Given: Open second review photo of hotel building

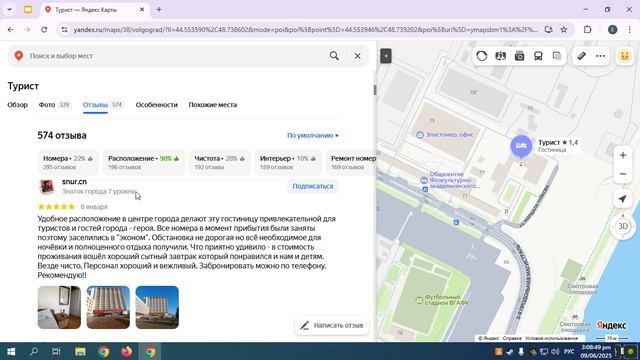Looking at the screenshot, I should 108,307.
